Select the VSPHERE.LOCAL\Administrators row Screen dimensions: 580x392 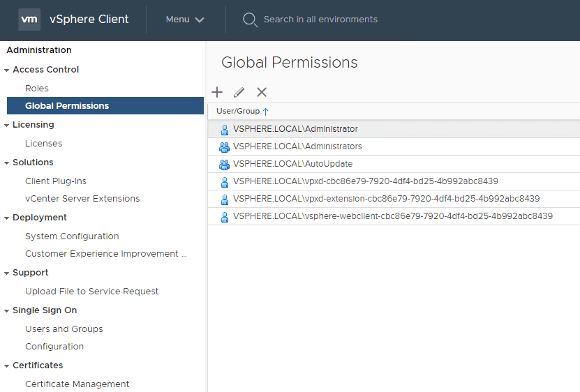pos(394,146)
